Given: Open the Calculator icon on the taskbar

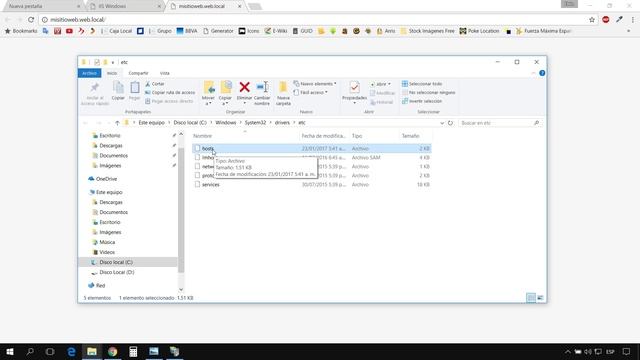Looking at the screenshot, I should (x=133, y=352).
